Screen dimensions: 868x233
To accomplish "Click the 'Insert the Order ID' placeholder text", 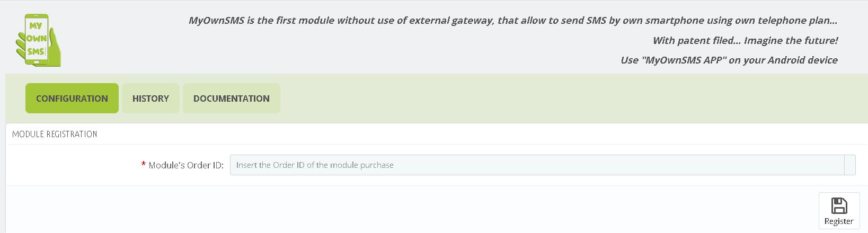I will (315, 165).
